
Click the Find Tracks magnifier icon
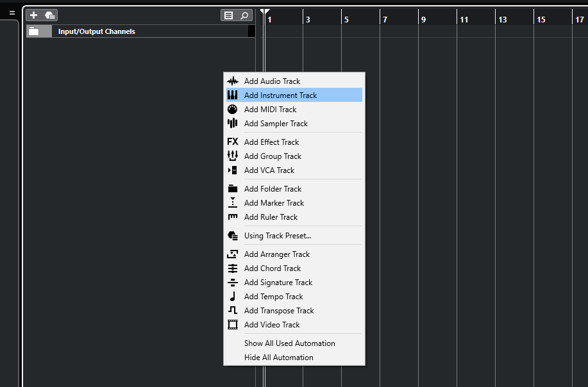pos(244,15)
